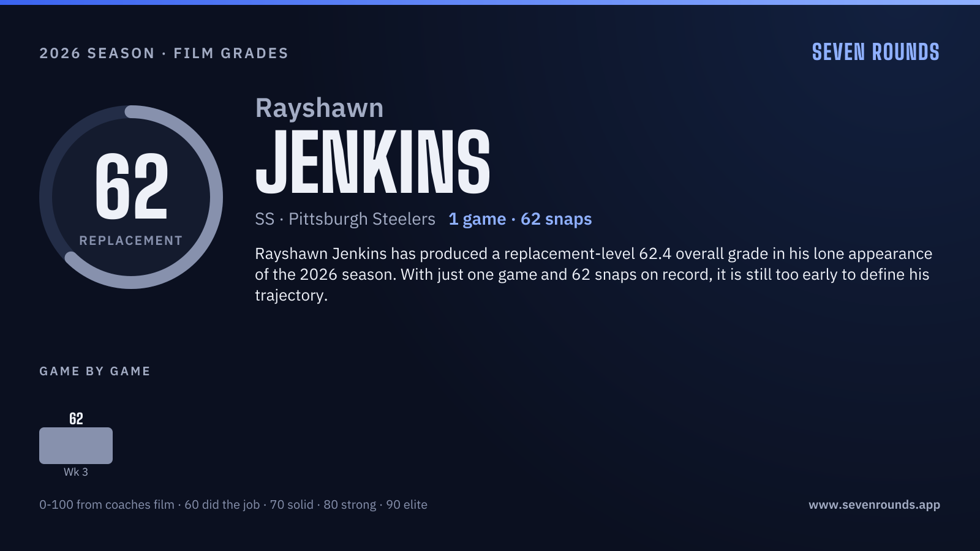Click the 62 value above the bar
Image resolution: width=980 pixels, height=551 pixels.
click(x=76, y=419)
